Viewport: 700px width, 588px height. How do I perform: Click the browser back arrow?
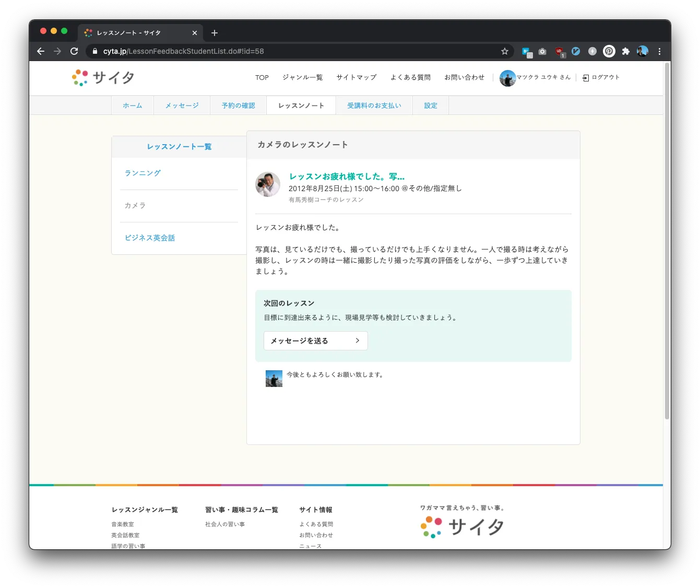coord(41,51)
